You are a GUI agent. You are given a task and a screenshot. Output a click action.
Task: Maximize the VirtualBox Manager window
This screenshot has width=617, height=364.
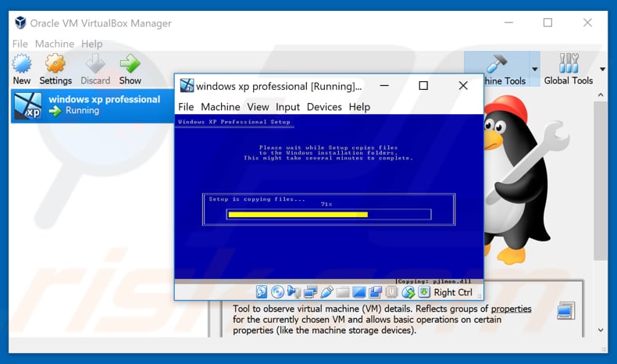[x=547, y=23]
